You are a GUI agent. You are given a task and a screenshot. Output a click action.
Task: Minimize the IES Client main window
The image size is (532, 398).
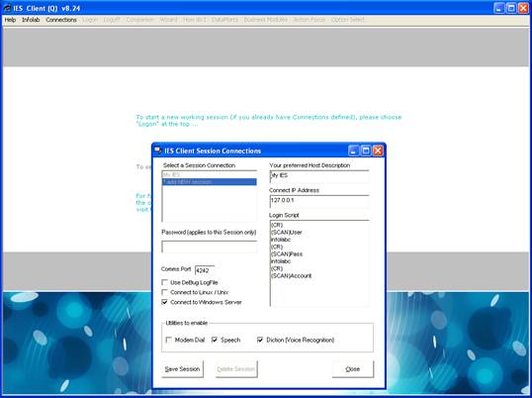tap(499, 8)
